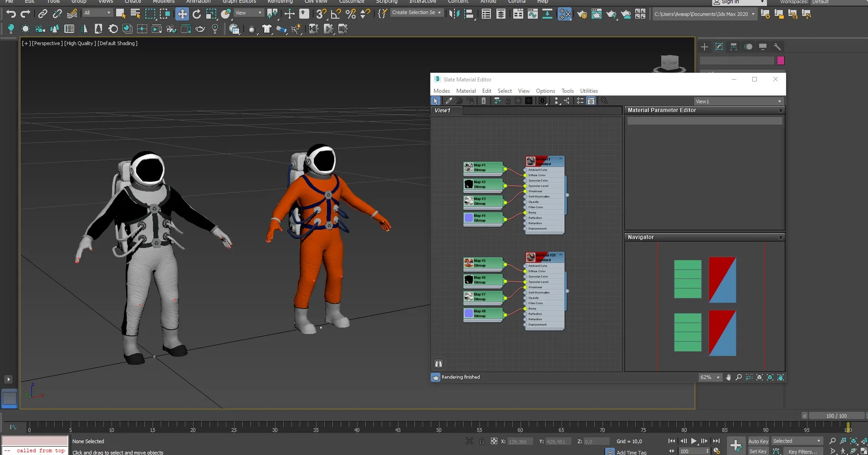The image size is (868, 455).
Task: Open Default Shading viewport menu
Action: pos(117,43)
